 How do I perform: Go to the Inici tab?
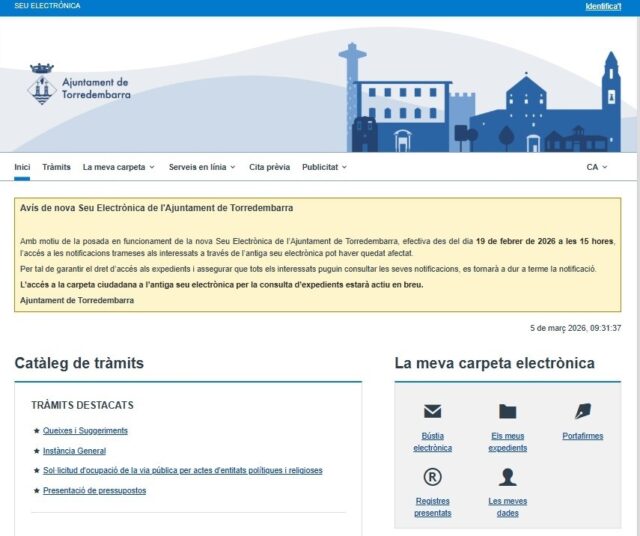coord(22,167)
